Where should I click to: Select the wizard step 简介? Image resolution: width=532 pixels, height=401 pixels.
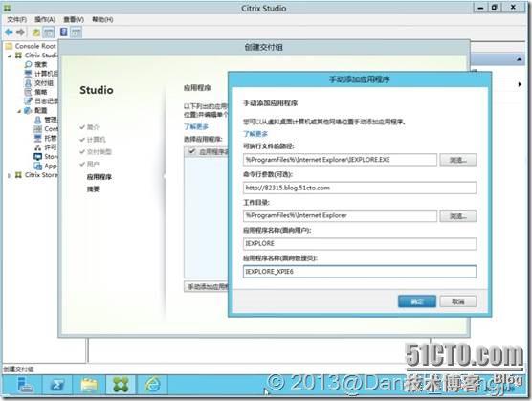pos(93,127)
